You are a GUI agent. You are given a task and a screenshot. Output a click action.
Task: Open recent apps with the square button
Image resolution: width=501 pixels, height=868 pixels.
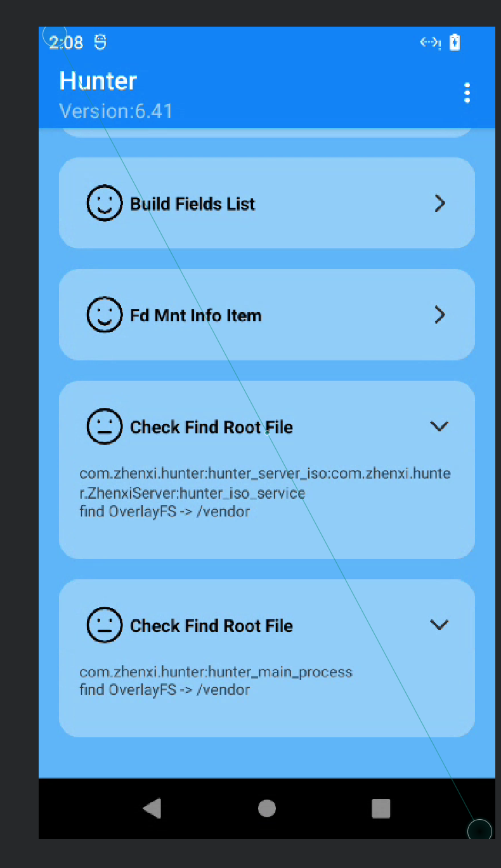(381, 808)
